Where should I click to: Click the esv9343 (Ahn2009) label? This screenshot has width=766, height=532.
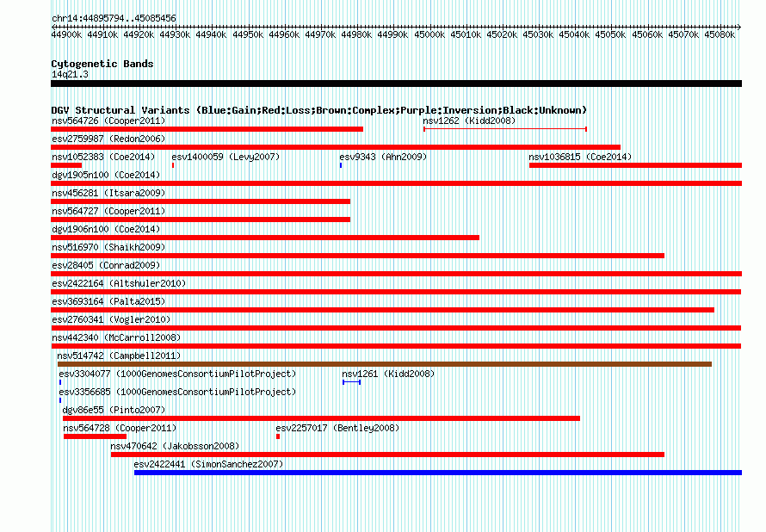(x=383, y=157)
